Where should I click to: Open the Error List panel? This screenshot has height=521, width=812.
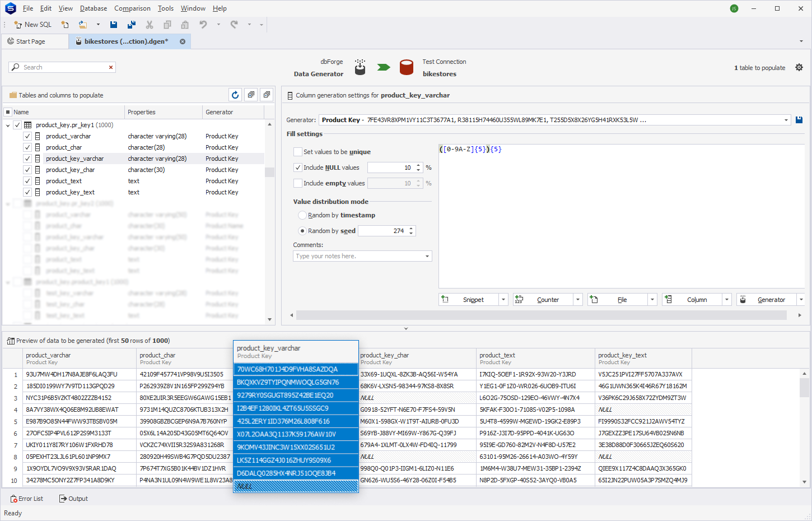point(26,499)
